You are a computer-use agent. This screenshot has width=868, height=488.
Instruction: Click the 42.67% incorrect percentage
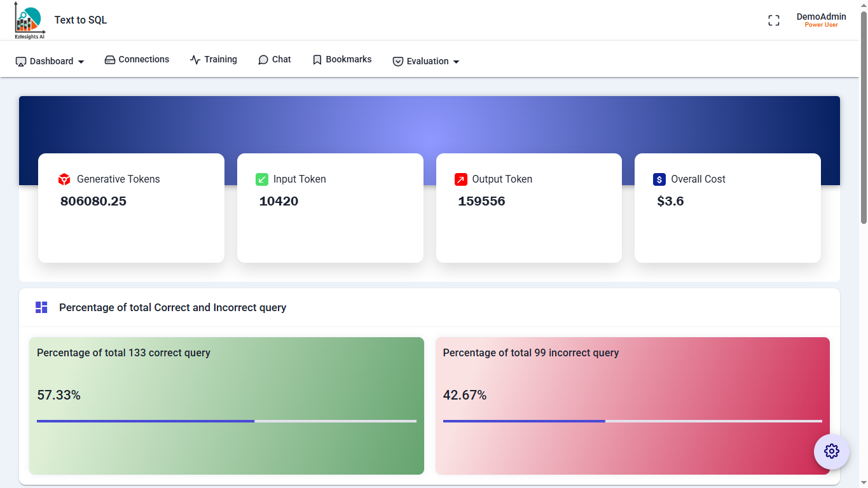click(x=465, y=396)
